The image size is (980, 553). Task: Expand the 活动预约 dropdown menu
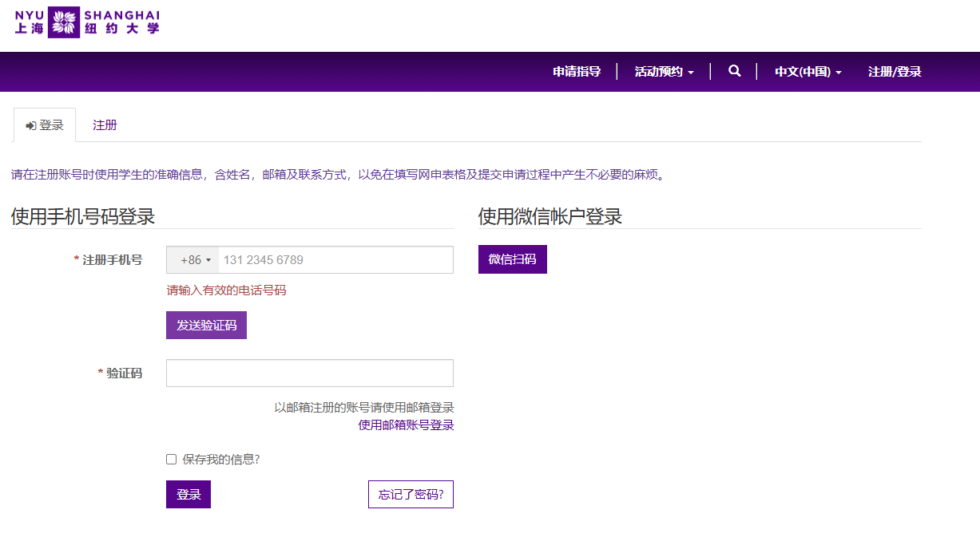tap(664, 72)
